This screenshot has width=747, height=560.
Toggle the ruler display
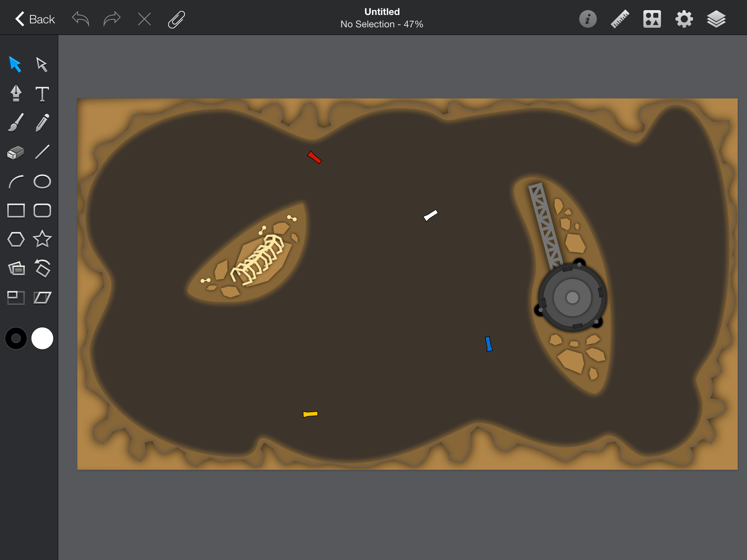[x=620, y=19]
